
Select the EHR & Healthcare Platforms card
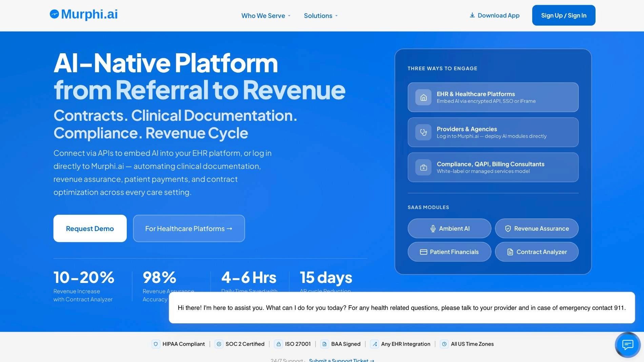click(493, 97)
